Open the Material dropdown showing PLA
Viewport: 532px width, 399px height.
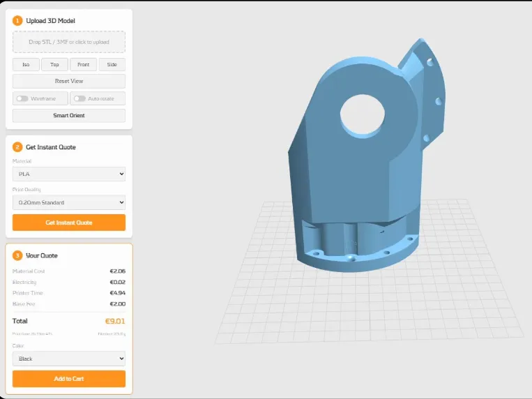(x=69, y=174)
